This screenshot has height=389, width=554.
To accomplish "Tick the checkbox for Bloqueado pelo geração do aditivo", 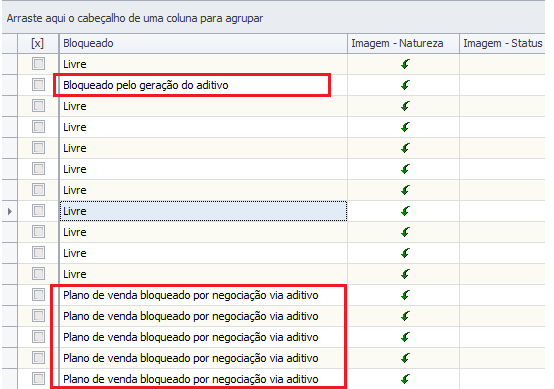I will (x=38, y=85).
